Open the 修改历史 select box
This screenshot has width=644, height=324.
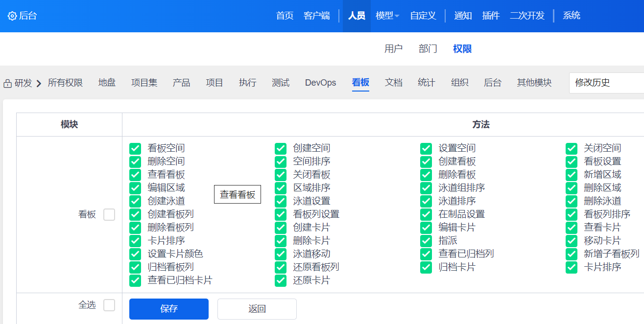607,83
